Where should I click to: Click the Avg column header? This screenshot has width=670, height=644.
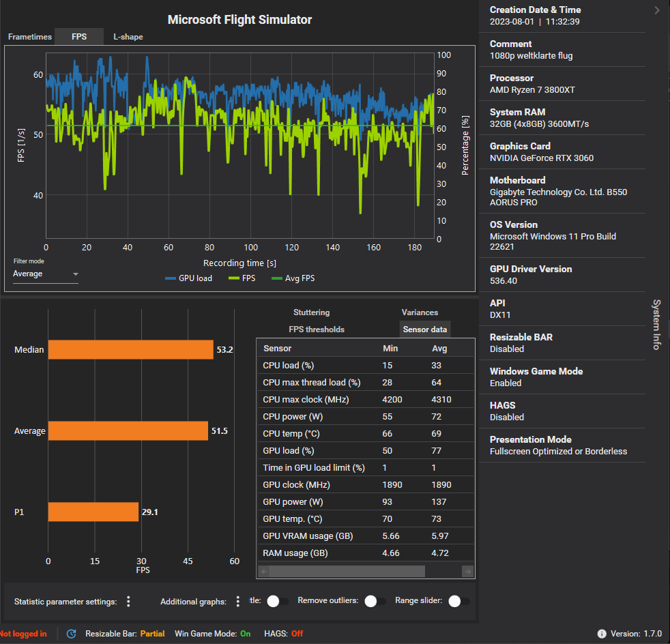(439, 349)
